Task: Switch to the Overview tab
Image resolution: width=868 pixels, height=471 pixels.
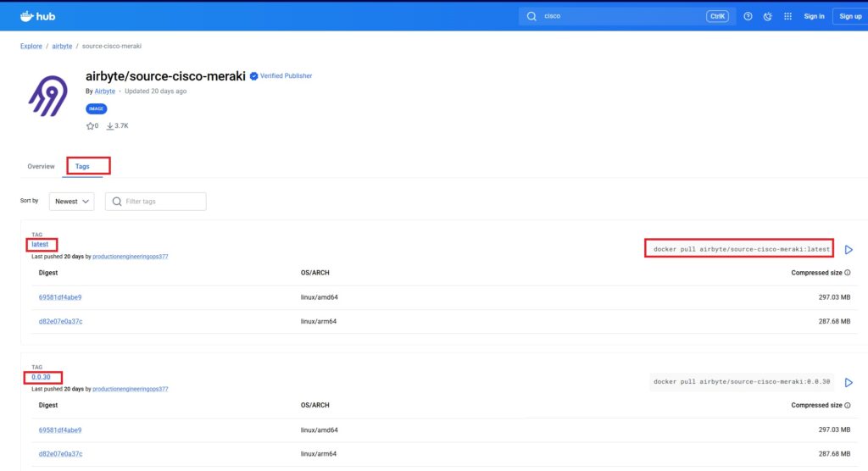Action: 41,166
